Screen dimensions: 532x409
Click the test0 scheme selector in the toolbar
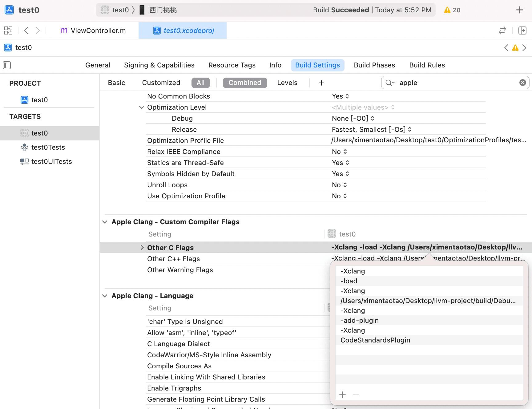(x=115, y=10)
